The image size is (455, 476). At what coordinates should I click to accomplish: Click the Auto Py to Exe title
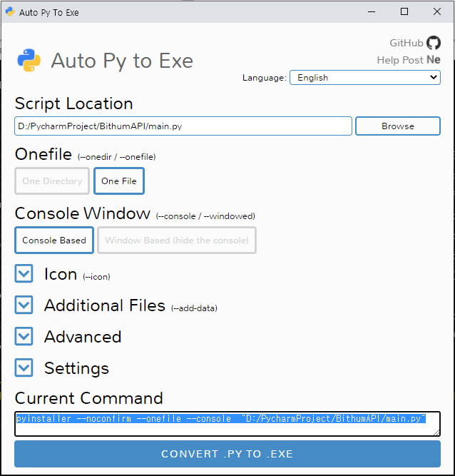click(x=122, y=61)
